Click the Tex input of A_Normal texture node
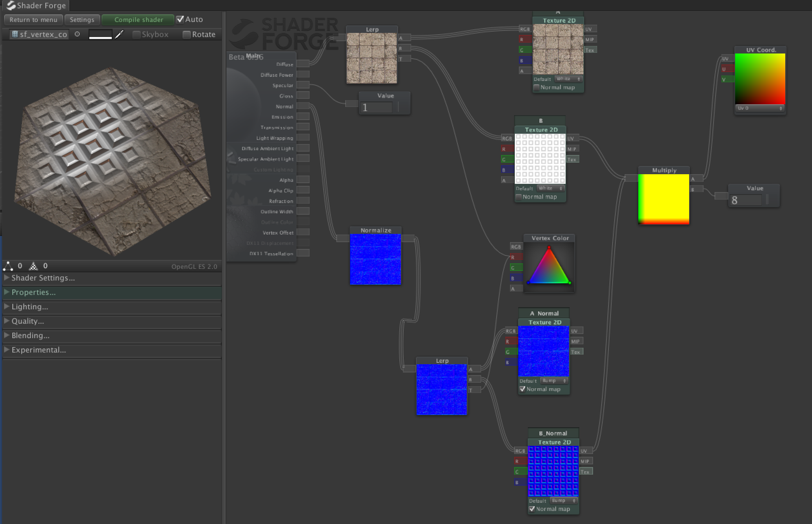 (576, 352)
